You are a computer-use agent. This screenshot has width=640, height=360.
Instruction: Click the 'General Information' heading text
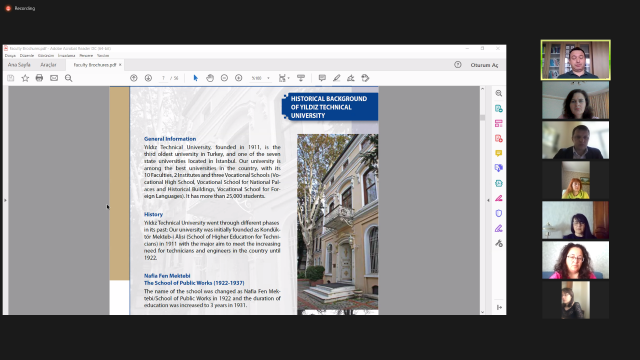click(x=170, y=139)
